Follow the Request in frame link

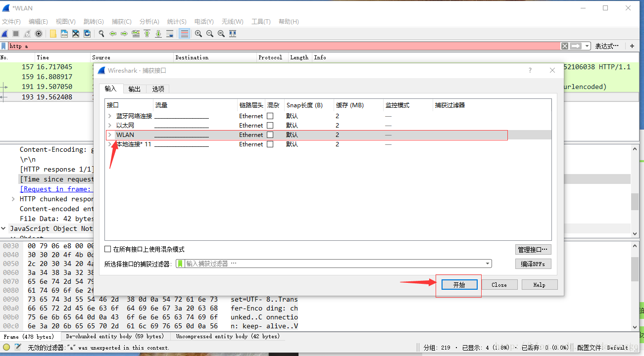tap(55, 189)
